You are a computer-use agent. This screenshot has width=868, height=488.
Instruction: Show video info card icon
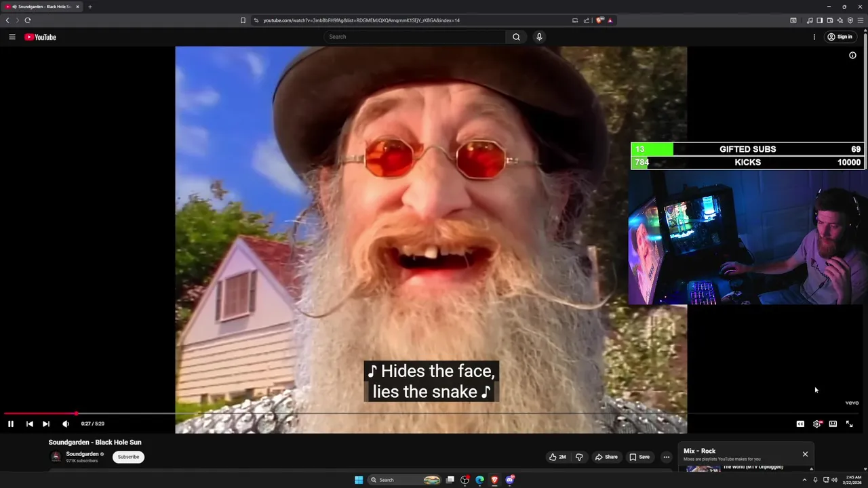point(852,55)
